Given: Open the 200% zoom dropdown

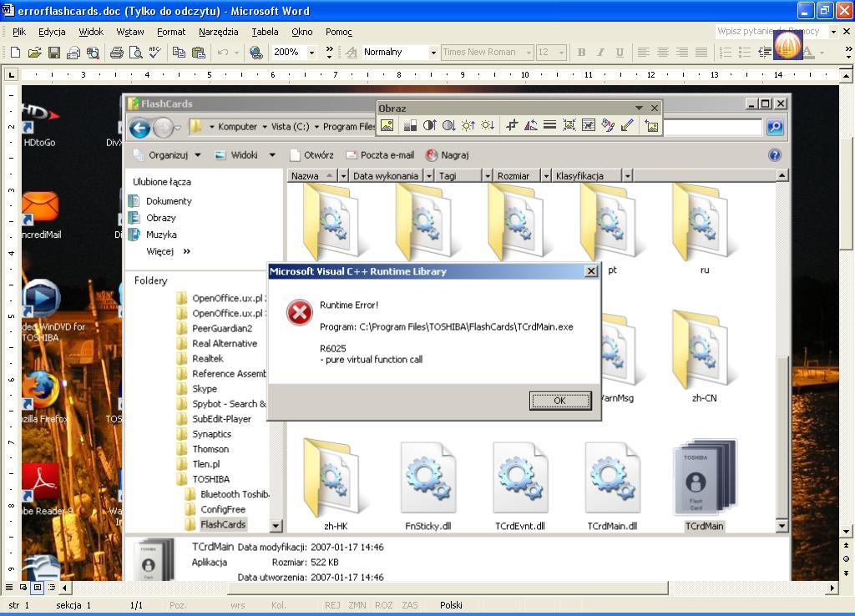Looking at the screenshot, I should pos(312,53).
